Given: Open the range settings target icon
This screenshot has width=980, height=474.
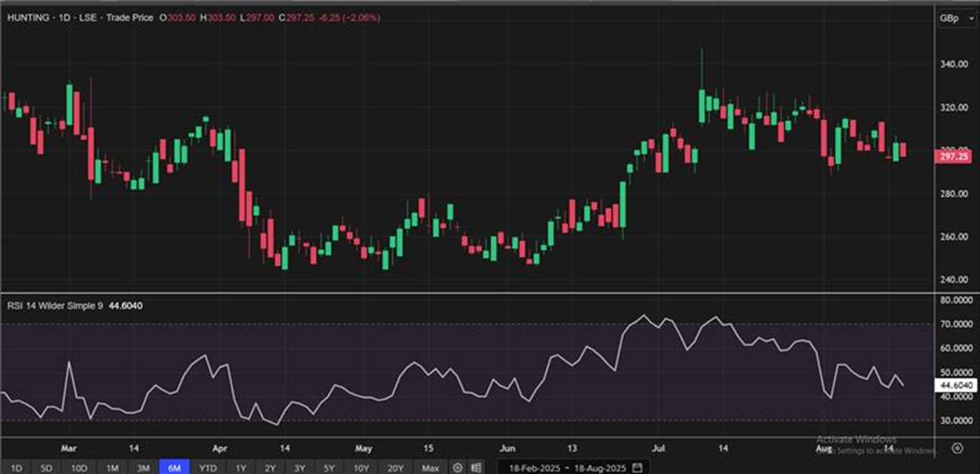Looking at the screenshot, I should click(x=458, y=468).
